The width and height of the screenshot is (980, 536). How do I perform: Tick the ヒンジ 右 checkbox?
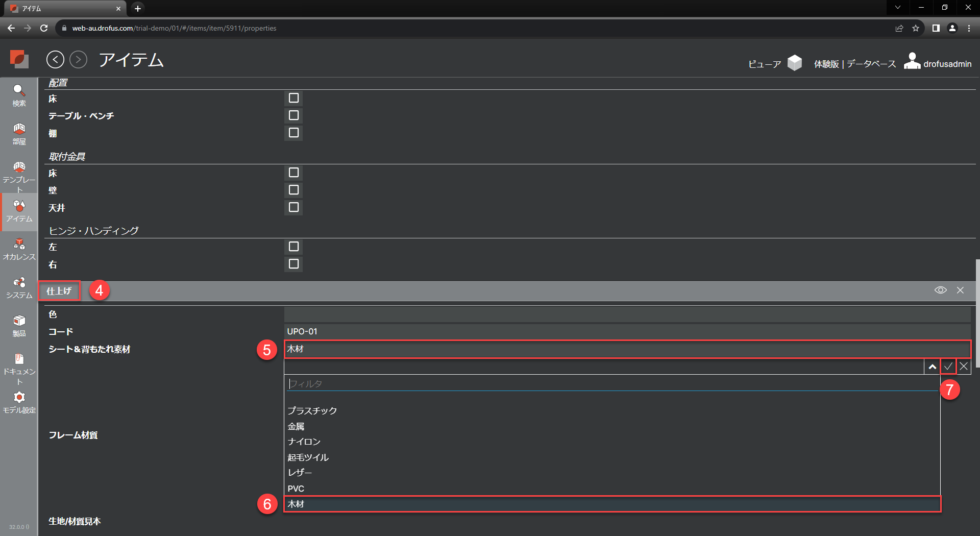pyautogui.click(x=293, y=264)
